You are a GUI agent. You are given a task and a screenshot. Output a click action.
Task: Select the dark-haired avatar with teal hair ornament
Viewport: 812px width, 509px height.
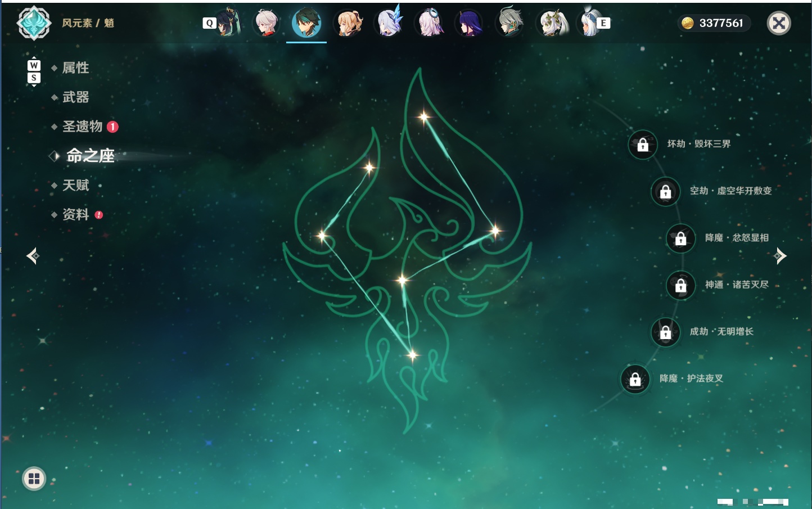[x=228, y=23]
